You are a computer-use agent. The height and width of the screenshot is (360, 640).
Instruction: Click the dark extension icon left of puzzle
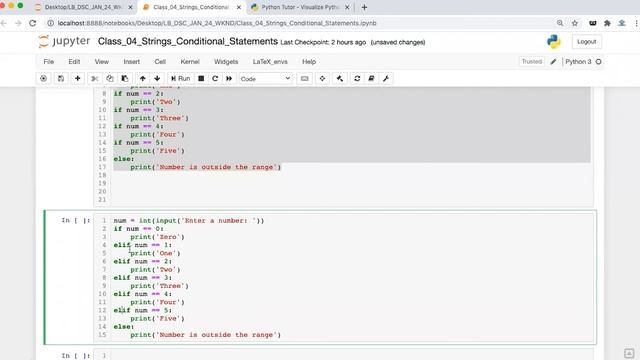tap(593, 23)
